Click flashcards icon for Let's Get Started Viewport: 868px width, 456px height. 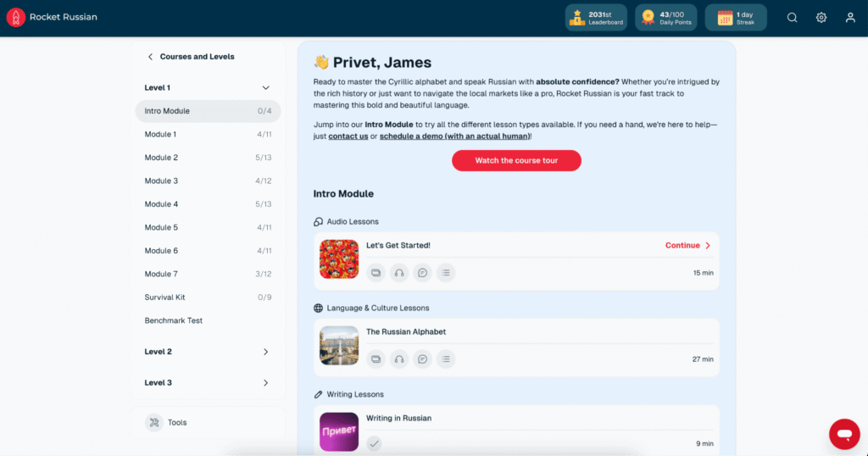(376, 273)
